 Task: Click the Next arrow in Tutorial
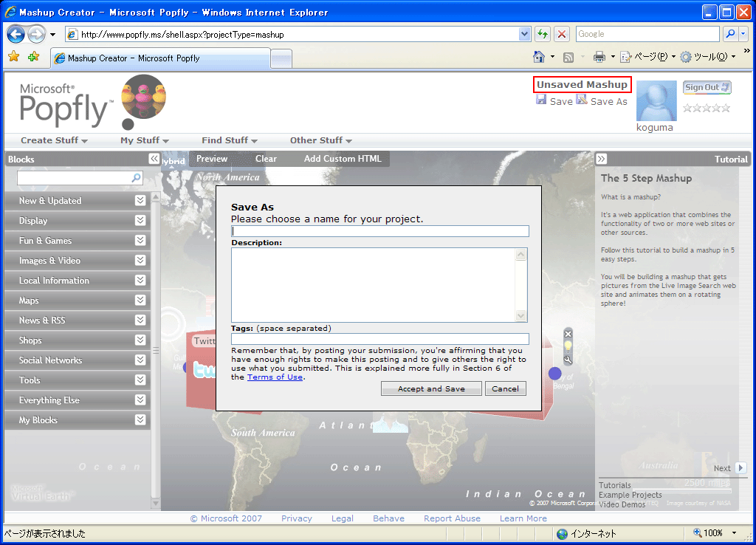tap(741, 468)
